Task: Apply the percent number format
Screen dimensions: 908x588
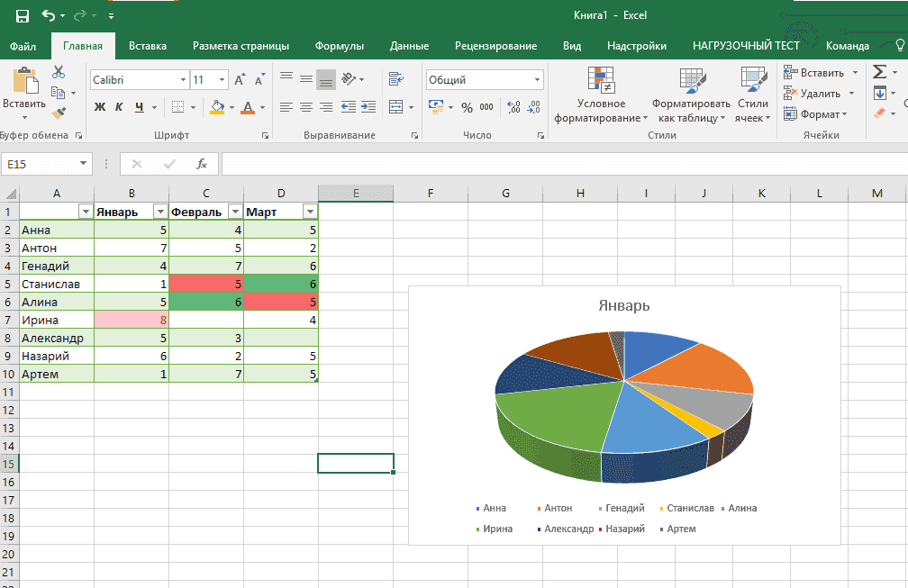Action: [x=467, y=107]
